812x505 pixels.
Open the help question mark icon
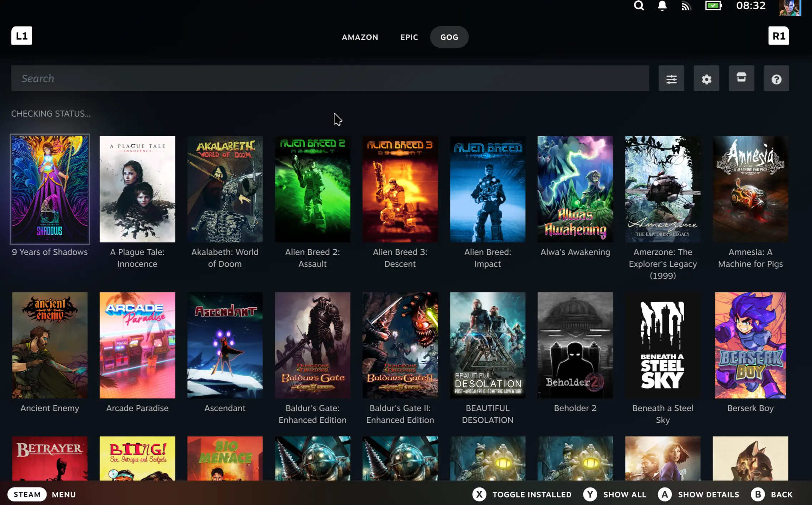tap(776, 79)
